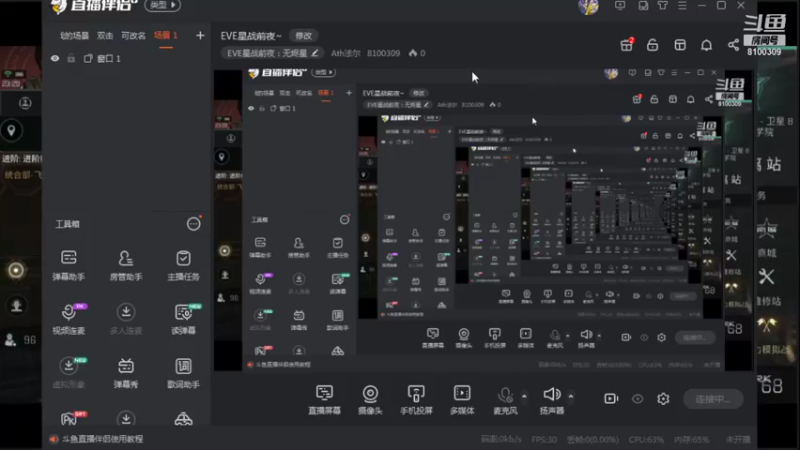This screenshot has height=450, width=800.
Task: Click the user avatar in the title bar
Action: pos(588,6)
